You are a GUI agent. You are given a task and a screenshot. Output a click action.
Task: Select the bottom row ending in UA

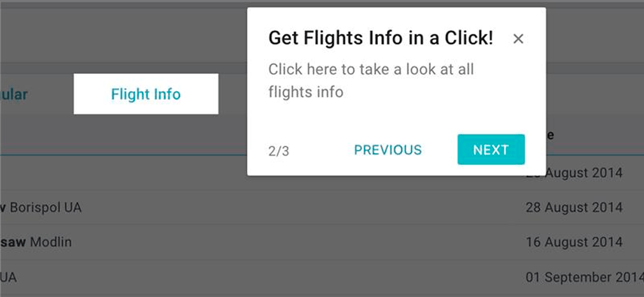(x=9, y=277)
